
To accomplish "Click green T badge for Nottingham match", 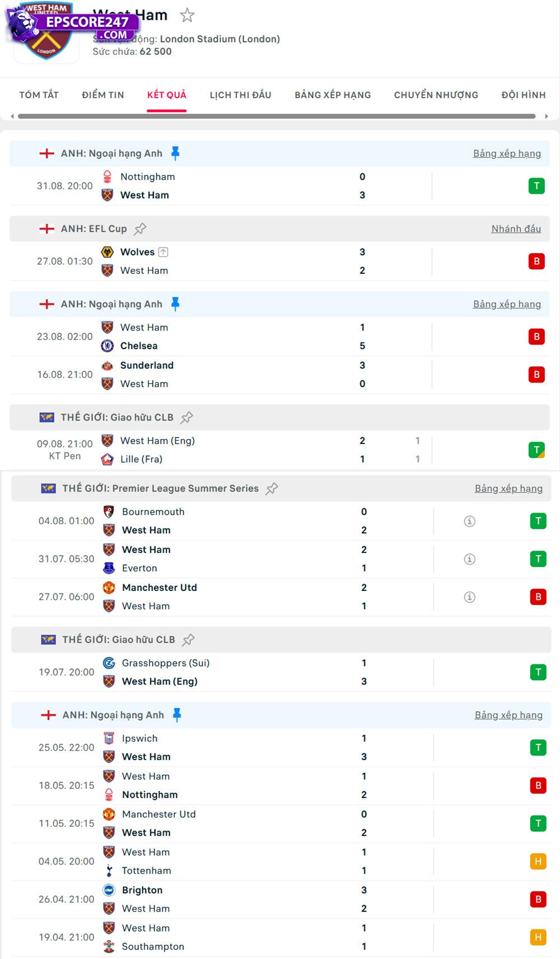I will click(x=536, y=186).
